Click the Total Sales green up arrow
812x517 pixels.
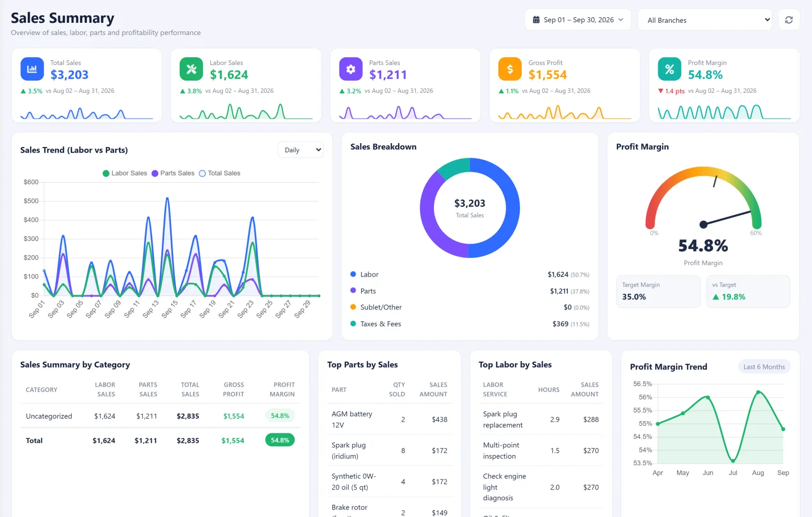click(x=23, y=91)
